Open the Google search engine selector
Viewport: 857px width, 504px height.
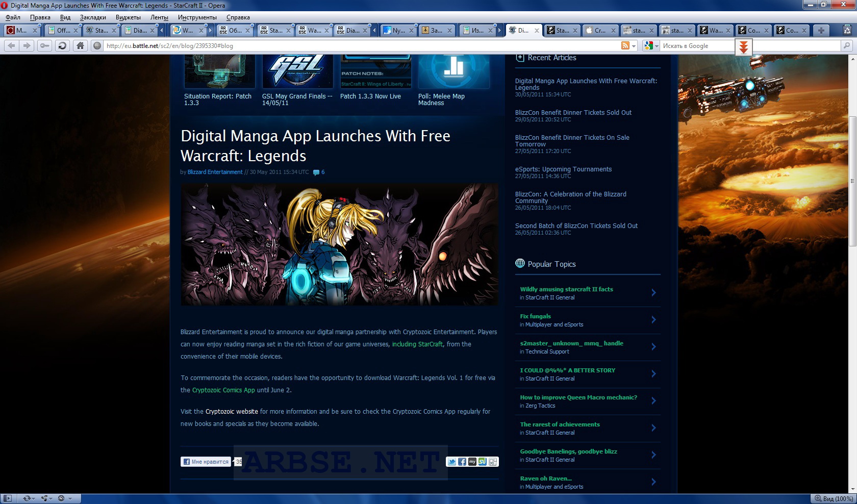(x=651, y=46)
